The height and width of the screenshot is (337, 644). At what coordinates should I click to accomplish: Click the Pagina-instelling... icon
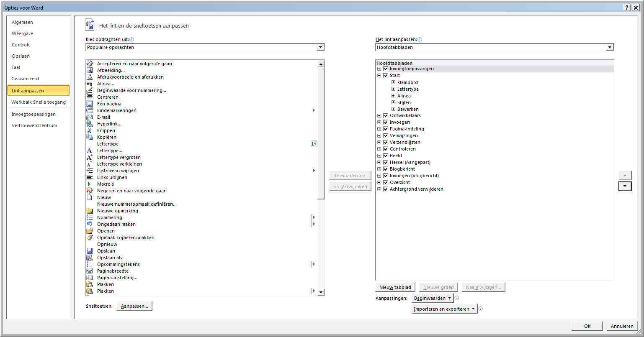point(89,278)
